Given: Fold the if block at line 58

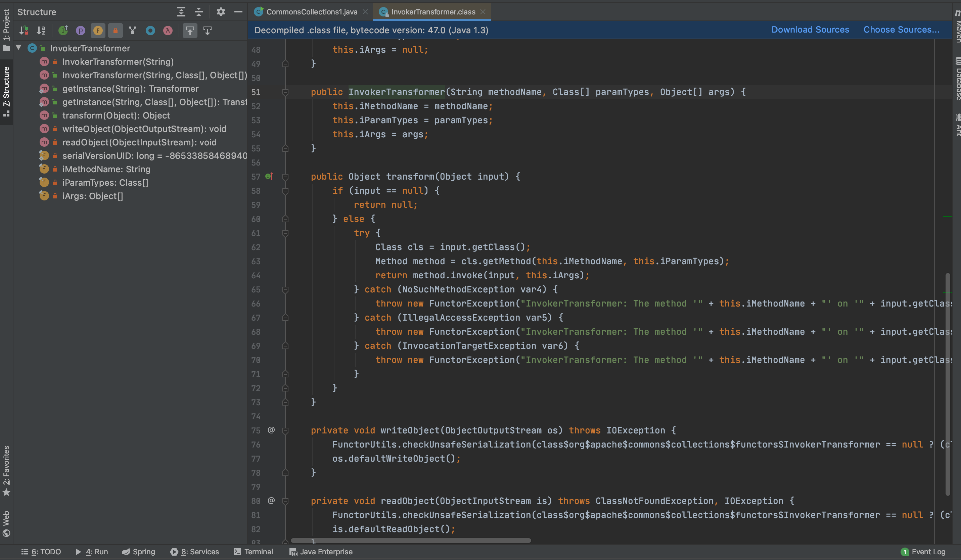Looking at the screenshot, I should (x=285, y=191).
